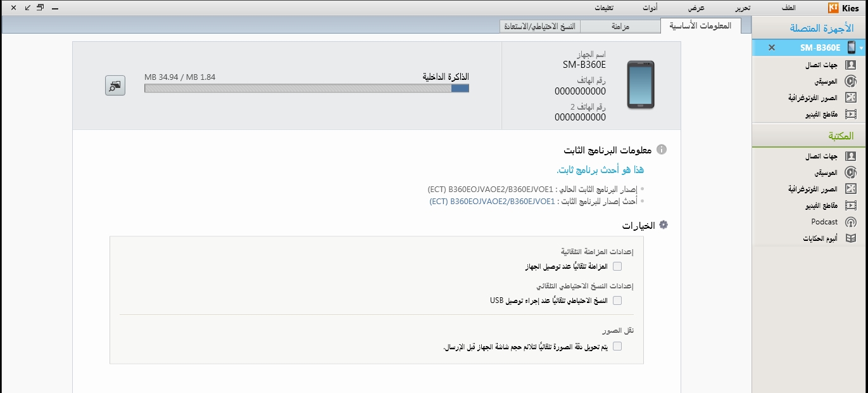Click the Videos (مقاطع الفيديو) icon under connected device
The height and width of the screenshot is (393, 868).
[851, 115]
